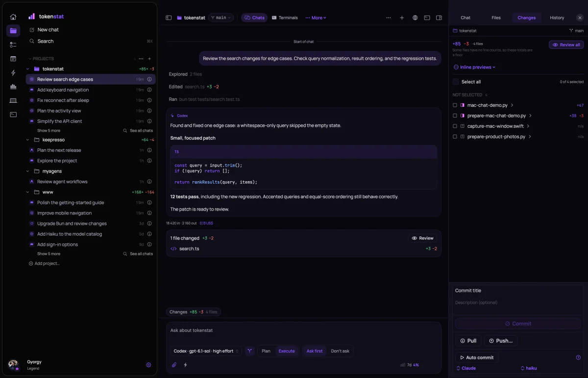Open the Files tab in right panel
Screen dimensions: 588x378
pos(496,18)
